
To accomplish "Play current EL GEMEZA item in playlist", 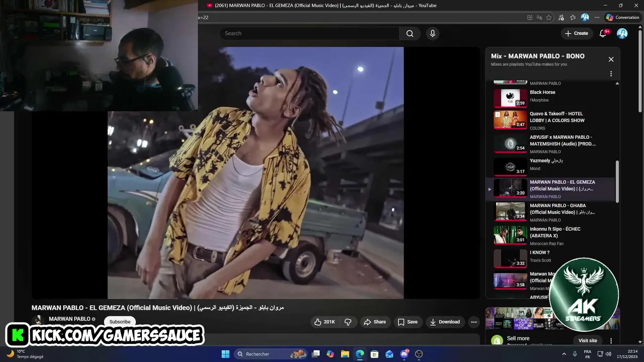I will click(551, 189).
